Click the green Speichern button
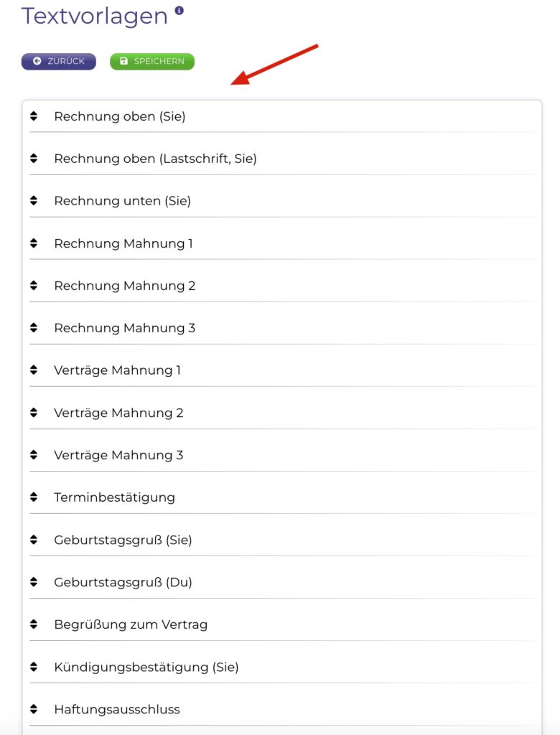The image size is (560, 735). [x=152, y=62]
